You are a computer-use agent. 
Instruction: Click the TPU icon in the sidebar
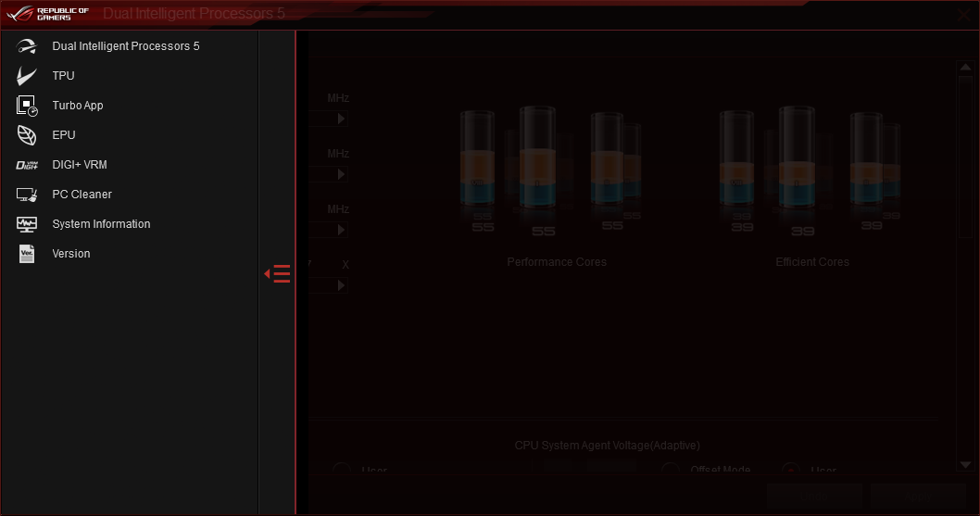26,76
